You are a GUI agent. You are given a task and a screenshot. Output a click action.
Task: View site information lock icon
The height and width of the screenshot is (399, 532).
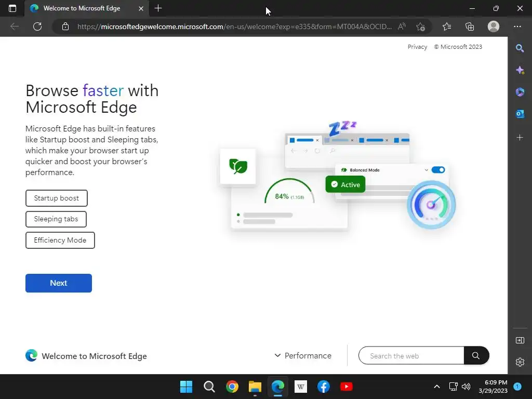click(65, 26)
